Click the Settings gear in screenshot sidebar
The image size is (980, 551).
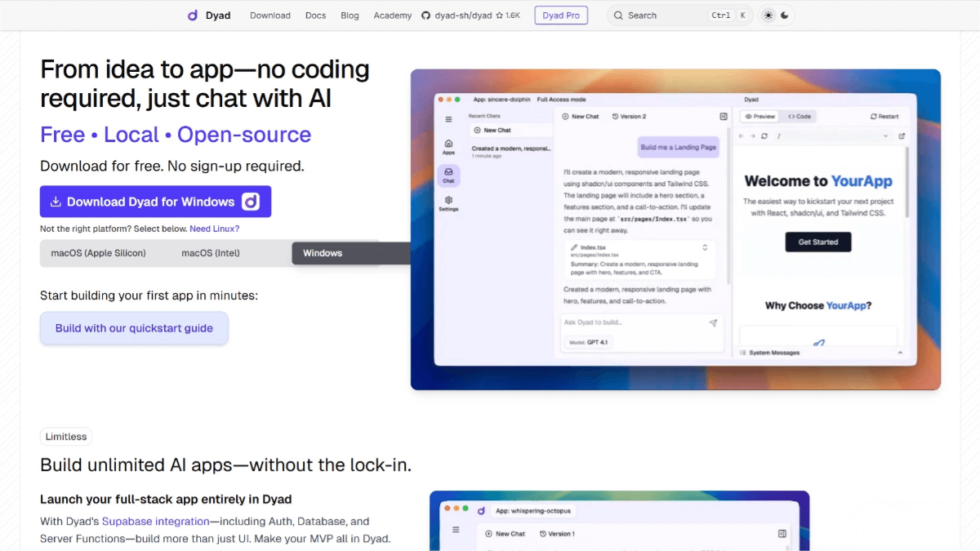[448, 203]
